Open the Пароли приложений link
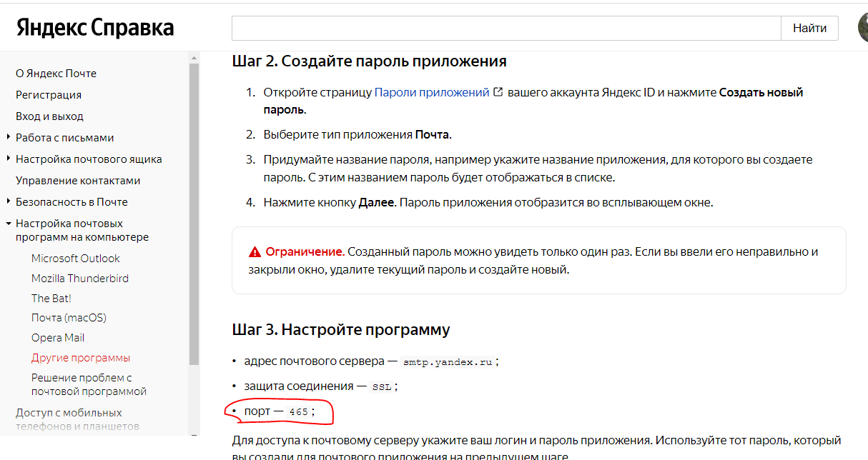This screenshot has width=868, height=460. (x=432, y=92)
